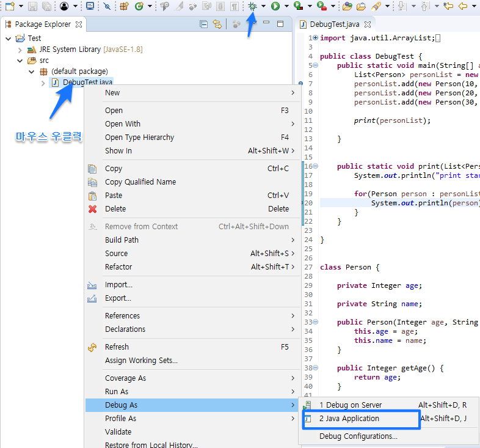Open the monitor console toolbar icon
Image resolution: width=480 pixels, height=448 pixels.
click(x=90, y=6)
